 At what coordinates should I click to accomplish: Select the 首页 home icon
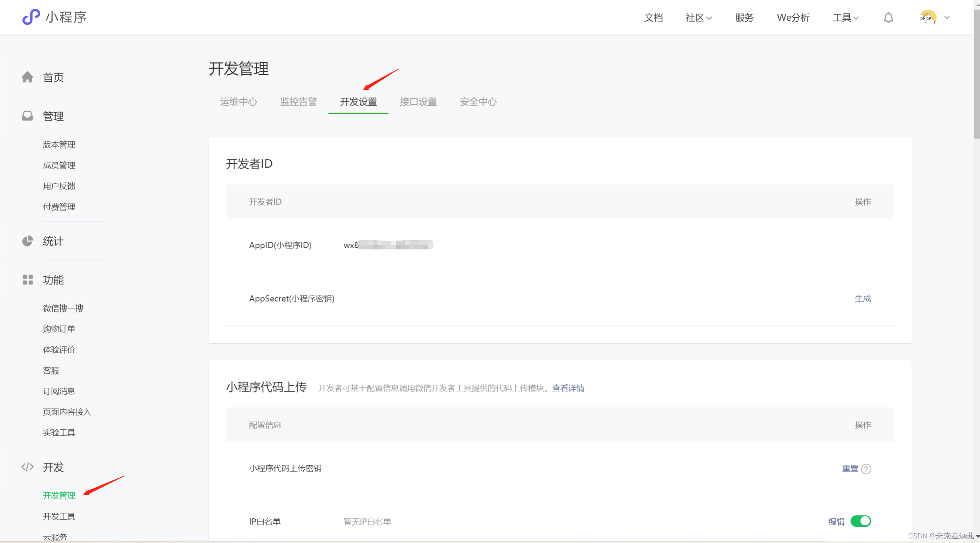point(27,77)
